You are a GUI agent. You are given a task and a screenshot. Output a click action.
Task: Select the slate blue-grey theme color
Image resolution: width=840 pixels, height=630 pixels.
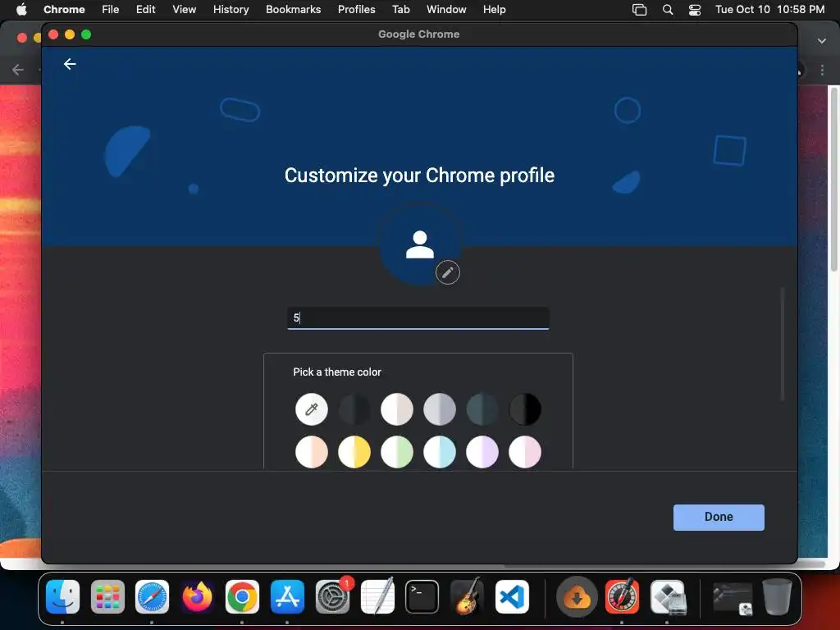pos(482,410)
